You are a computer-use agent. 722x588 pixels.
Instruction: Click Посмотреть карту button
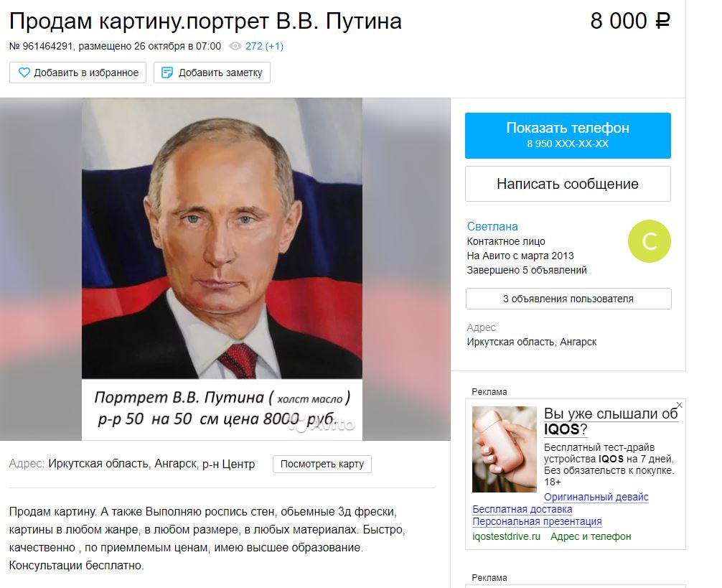pyautogui.click(x=322, y=464)
